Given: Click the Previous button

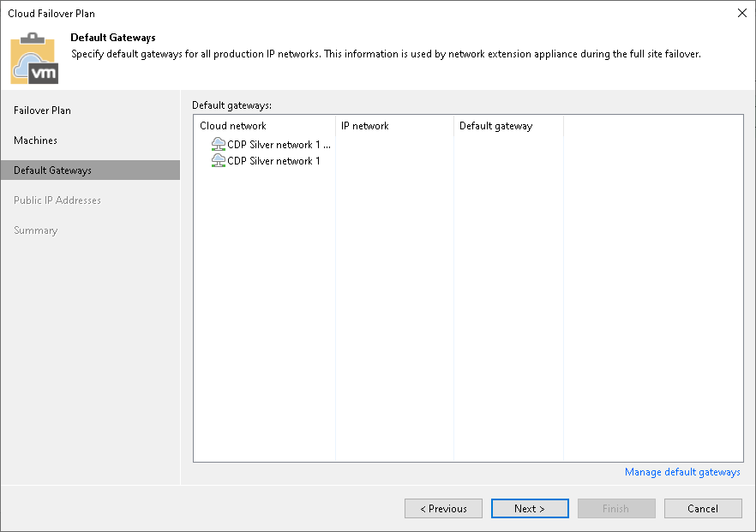Looking at the screenshot, I should [x=443, y=508].
